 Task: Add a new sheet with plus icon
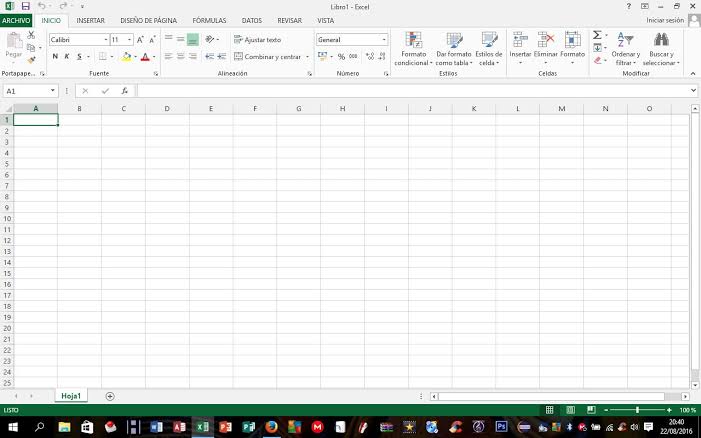(110, 396)
